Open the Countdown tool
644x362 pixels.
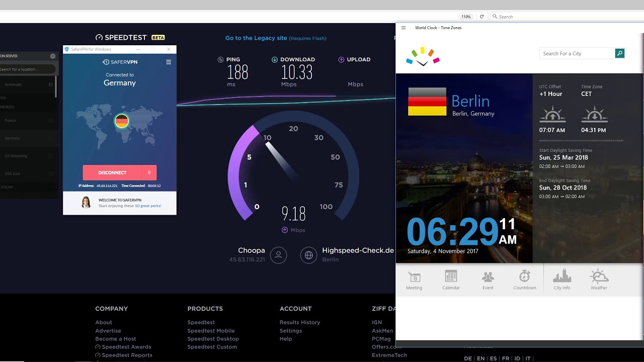(525, 280)
